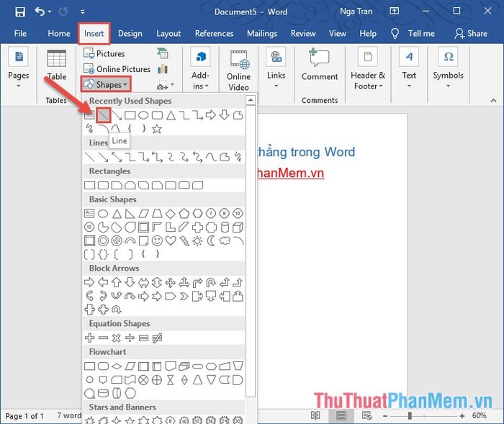Insert a new Comment
504x424 pixels.
click(320, 64)
